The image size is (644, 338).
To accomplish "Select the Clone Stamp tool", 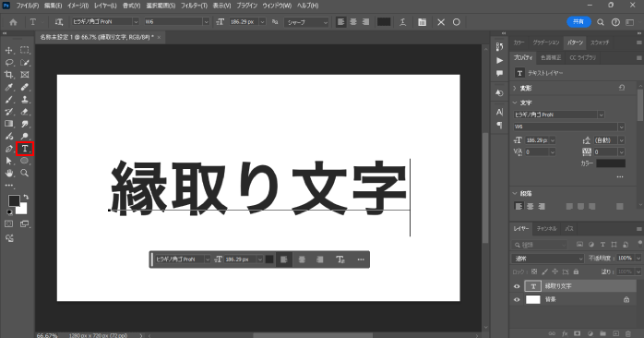I will tap(25, 100).
